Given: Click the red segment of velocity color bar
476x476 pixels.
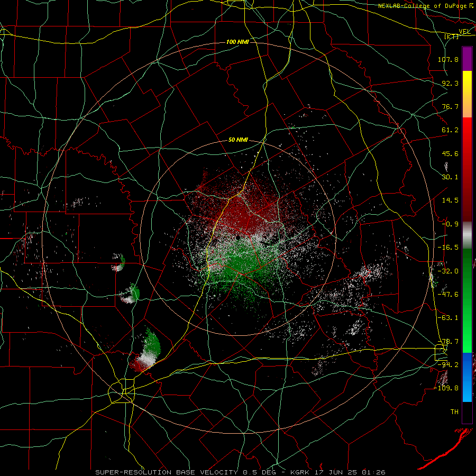Looking at the screenshot, I should pos(467,169).
